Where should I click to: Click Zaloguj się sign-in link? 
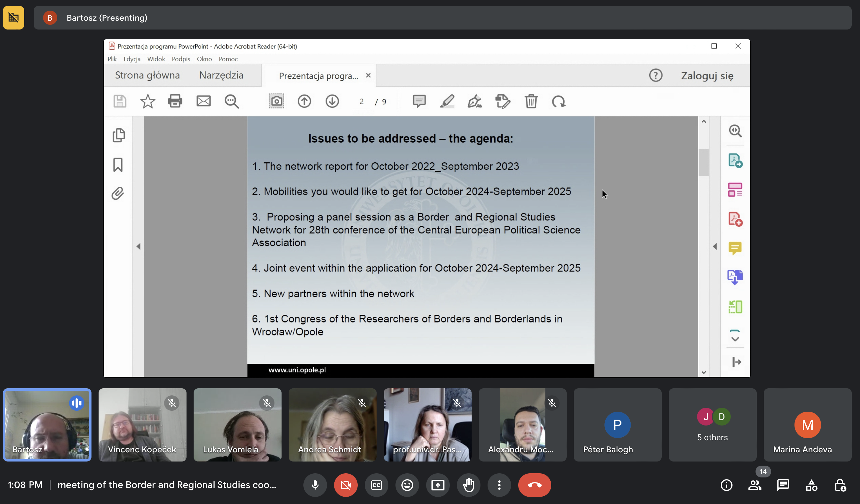click(x=707, y=76)
